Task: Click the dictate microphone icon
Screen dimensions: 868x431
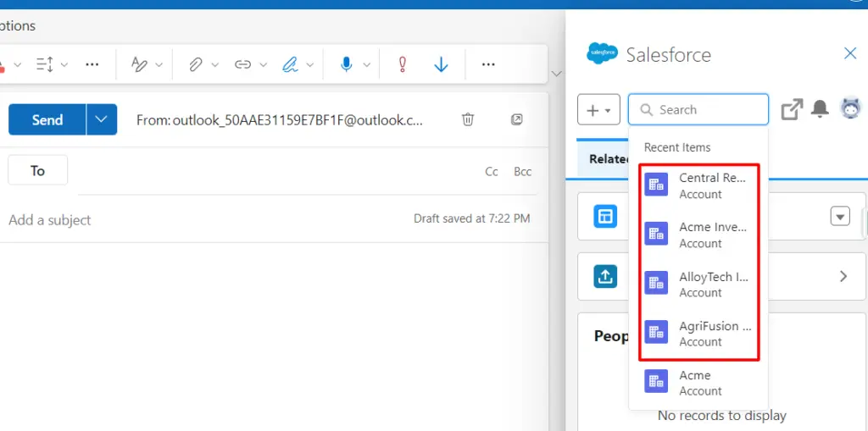Action: tap(346, 64)
